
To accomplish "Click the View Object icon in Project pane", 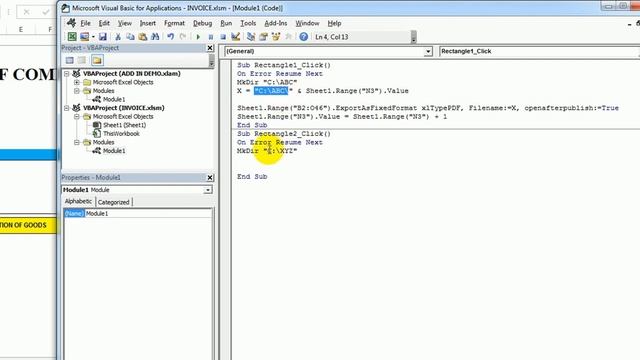I will pos(82,60).
